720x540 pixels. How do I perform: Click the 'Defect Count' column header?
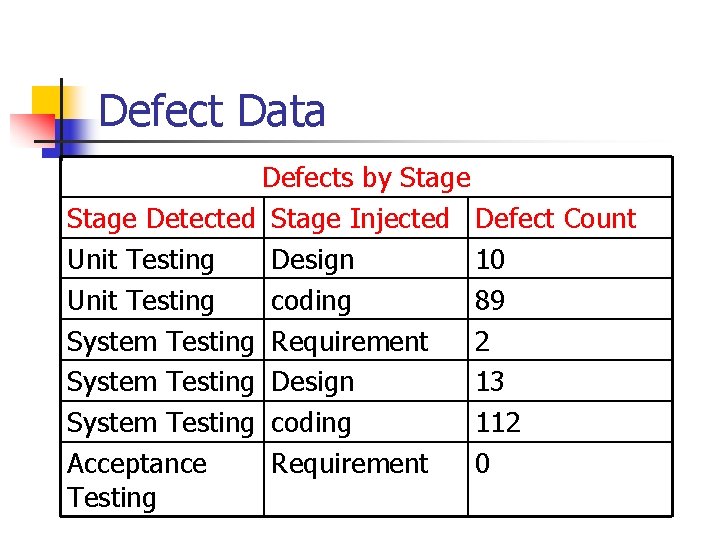click(x=570, y=218)
